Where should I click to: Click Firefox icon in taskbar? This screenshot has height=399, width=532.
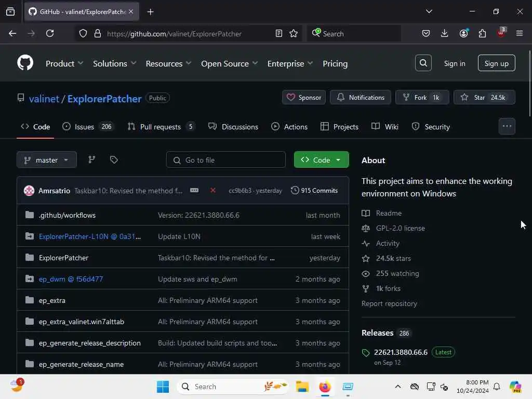click(x=325, y=387)
